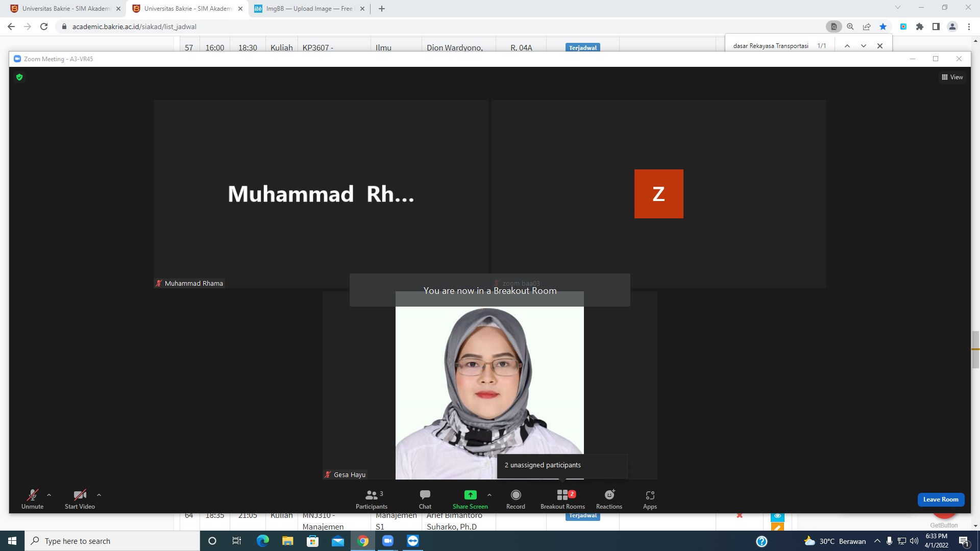Open the volume control in system tray
Viewport: 980px width, 551px height.
tap(914, 541)
